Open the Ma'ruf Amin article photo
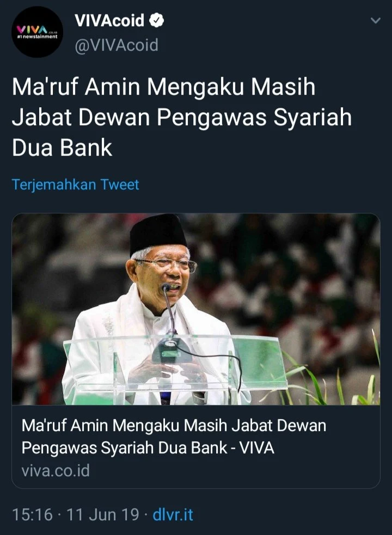 pos(196,309)
